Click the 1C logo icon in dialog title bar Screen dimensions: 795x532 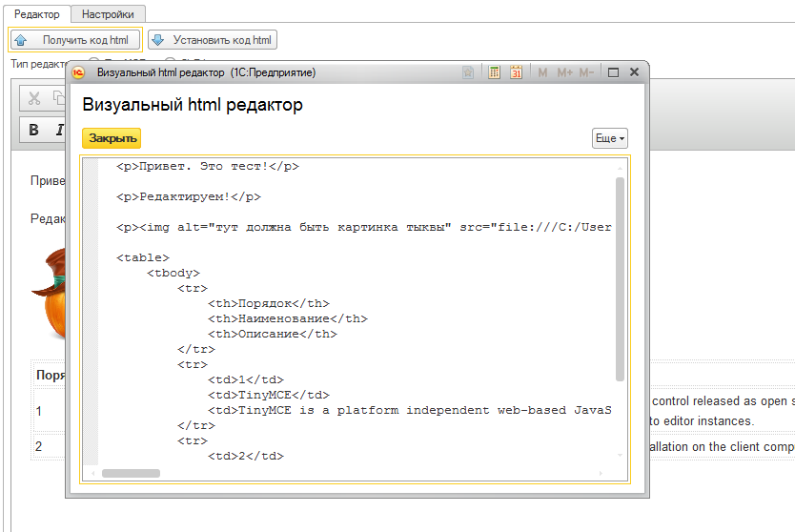click(78, 72)
